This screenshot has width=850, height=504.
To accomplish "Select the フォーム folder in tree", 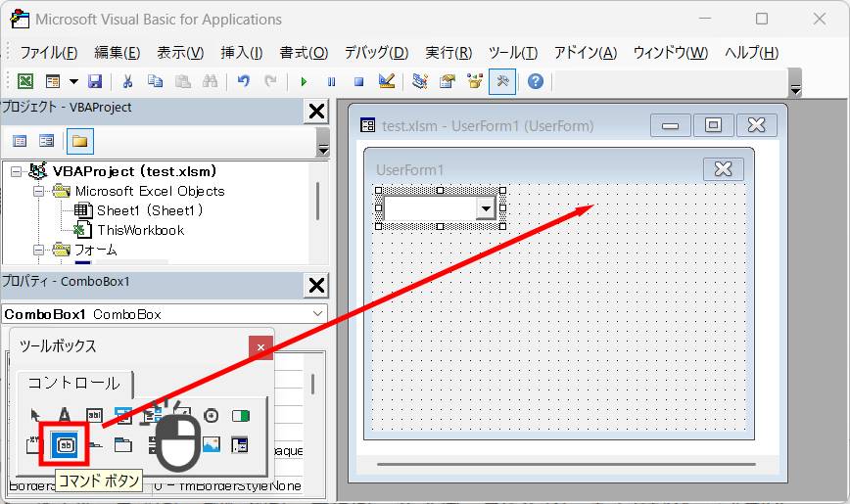I will pos(95,250).
